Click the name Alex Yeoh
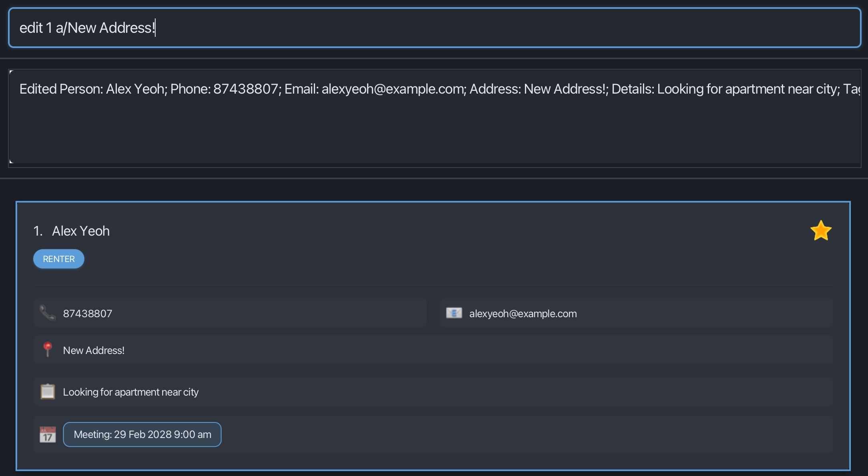This screenshot has height=476, width=868. point(81,231)
